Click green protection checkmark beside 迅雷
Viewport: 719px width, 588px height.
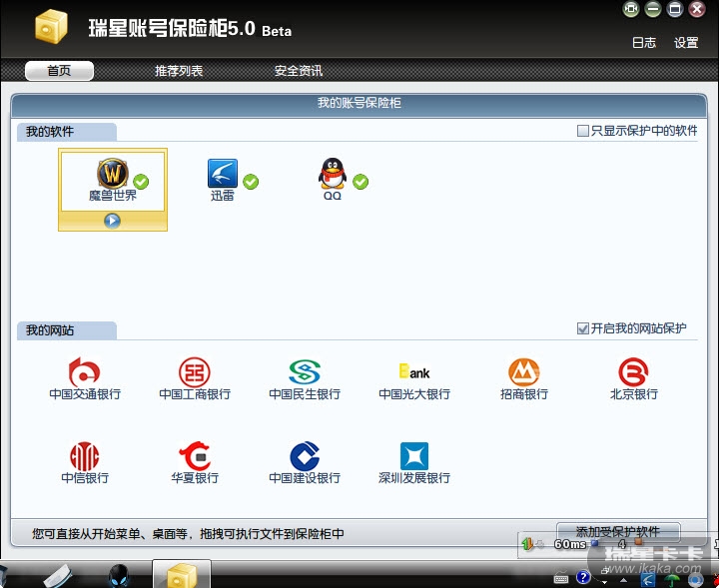pos(251,182)
